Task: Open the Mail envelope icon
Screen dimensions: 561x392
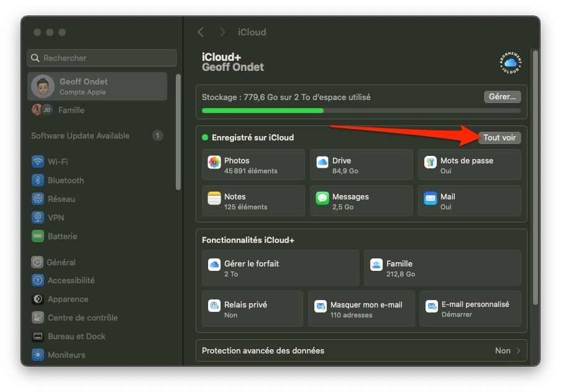Action: coord(430,198)
